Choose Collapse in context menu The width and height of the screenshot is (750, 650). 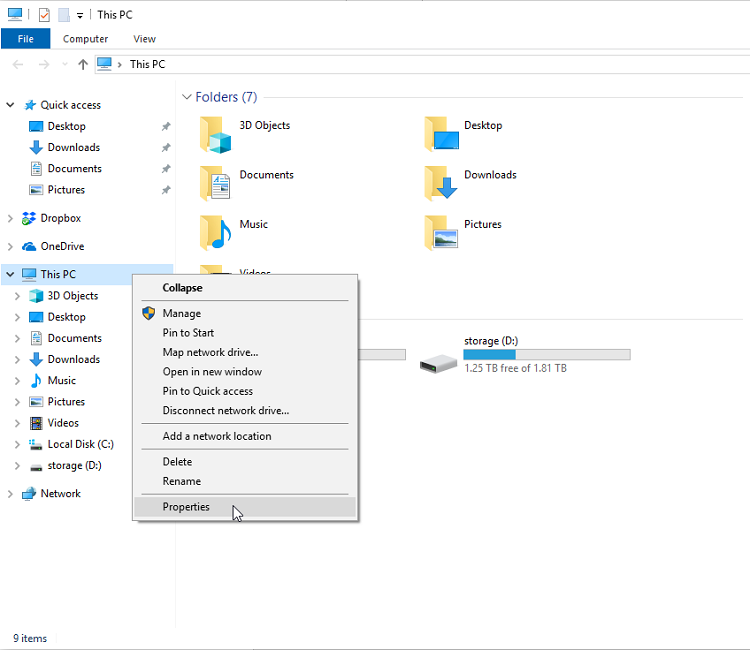(245, 288)
